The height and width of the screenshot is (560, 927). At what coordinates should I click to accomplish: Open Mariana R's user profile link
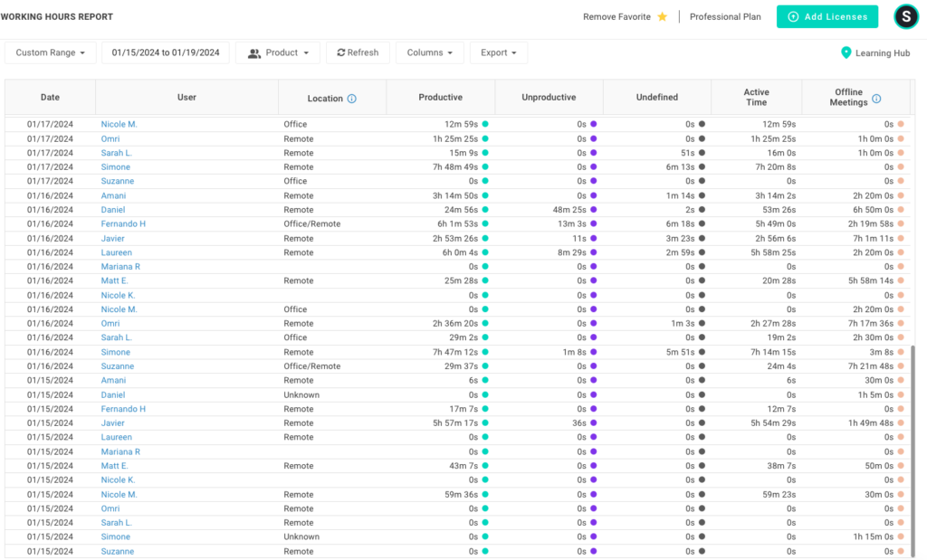click(x=119, y=266)
